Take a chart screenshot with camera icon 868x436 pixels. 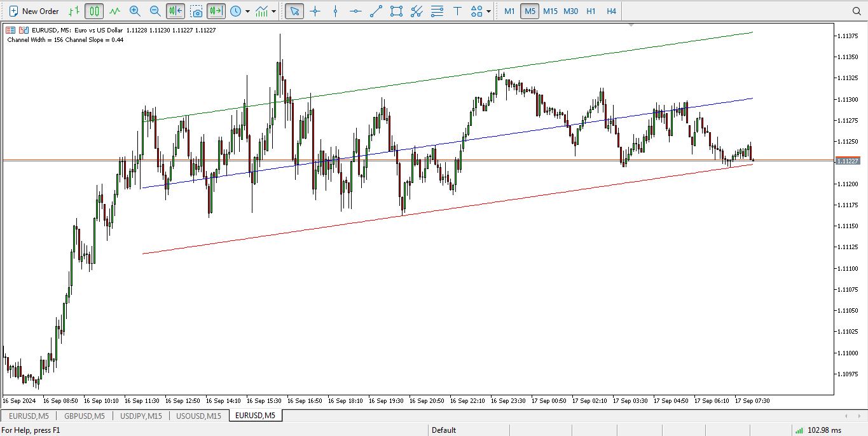tap(196, 11)
